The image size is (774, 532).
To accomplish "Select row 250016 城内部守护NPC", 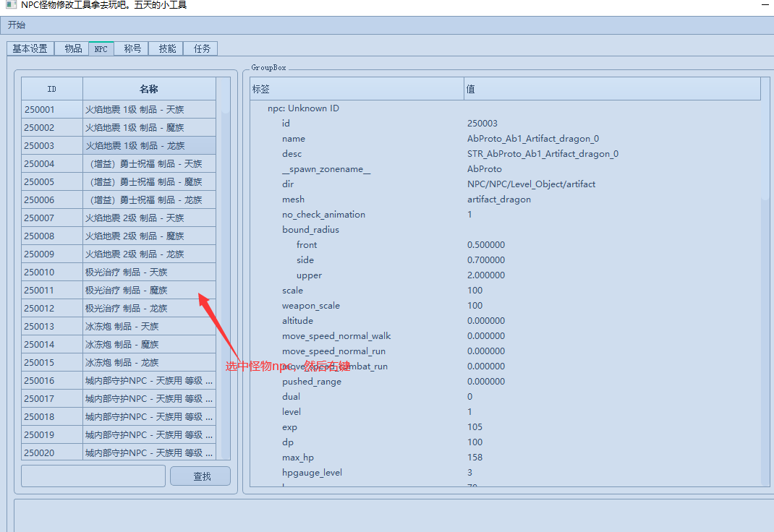I will [x=119, y=380].
